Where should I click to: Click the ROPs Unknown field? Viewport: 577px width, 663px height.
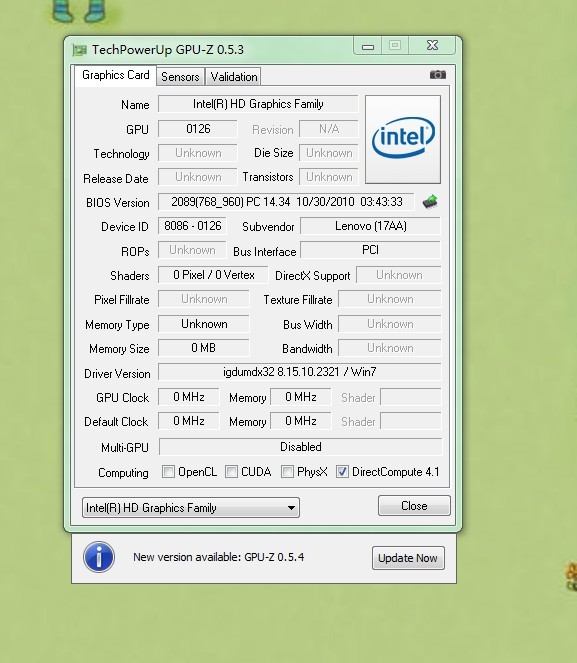pos(192,250)
